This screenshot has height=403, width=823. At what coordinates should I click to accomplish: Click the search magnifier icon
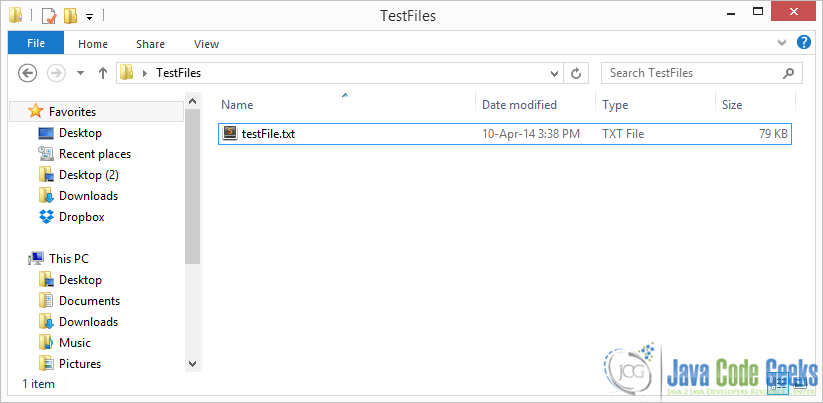[x=788, y=73]
